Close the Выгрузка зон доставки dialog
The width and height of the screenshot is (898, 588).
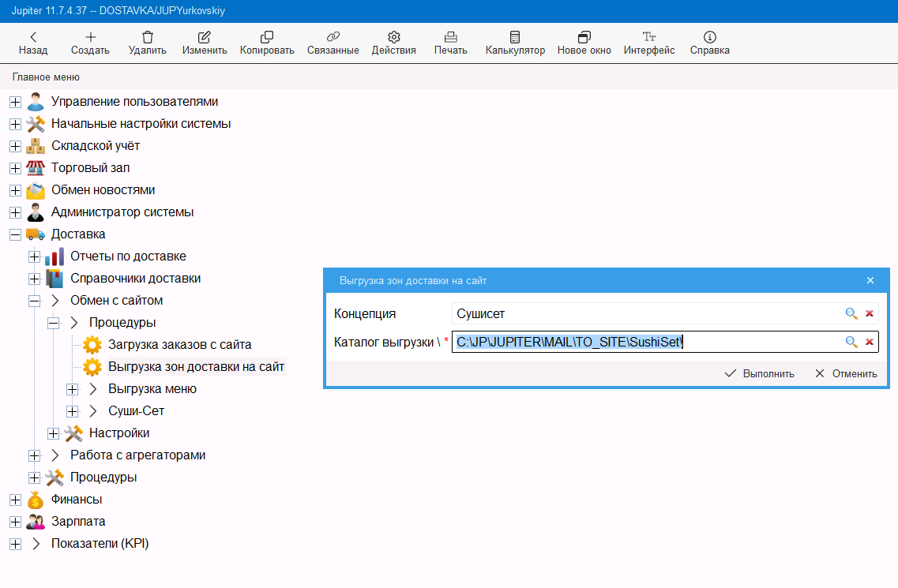pyautogui.click(x=870, y=280)
